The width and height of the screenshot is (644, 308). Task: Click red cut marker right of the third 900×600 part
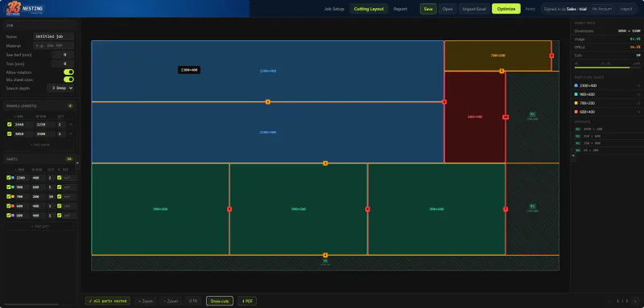pyautogui.click(x=506, y=209)
